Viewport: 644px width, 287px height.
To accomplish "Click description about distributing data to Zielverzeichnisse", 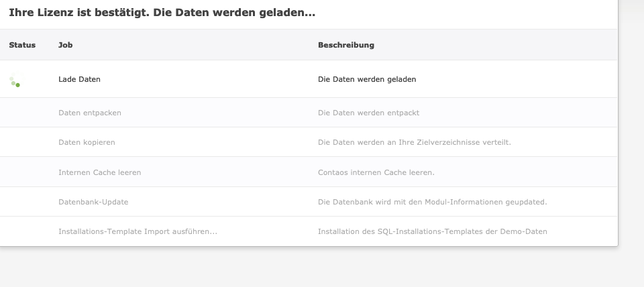I will pos(414,142).
